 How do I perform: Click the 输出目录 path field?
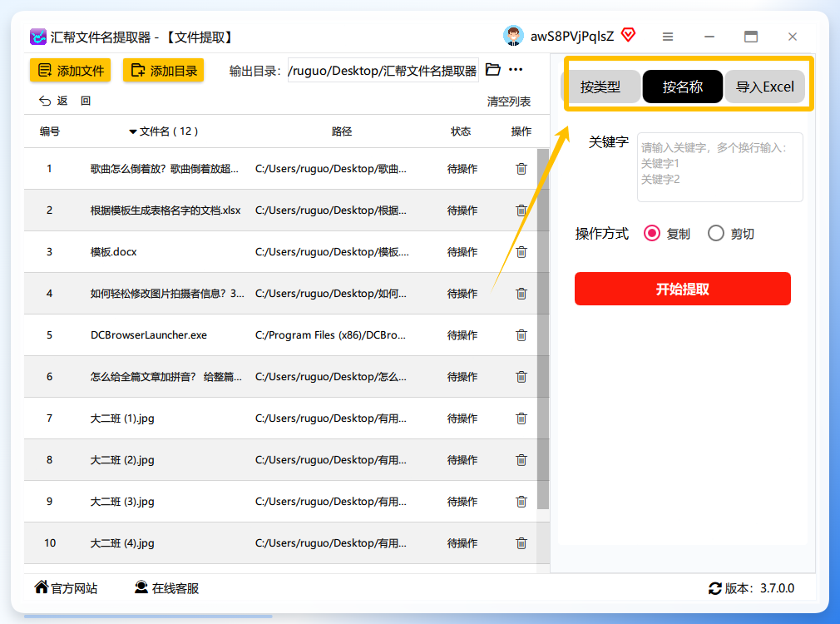coord(383,70)
